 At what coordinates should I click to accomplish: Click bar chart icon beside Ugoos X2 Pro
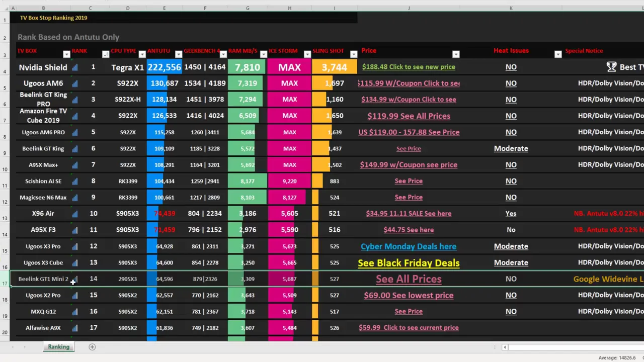coord(75,296)
